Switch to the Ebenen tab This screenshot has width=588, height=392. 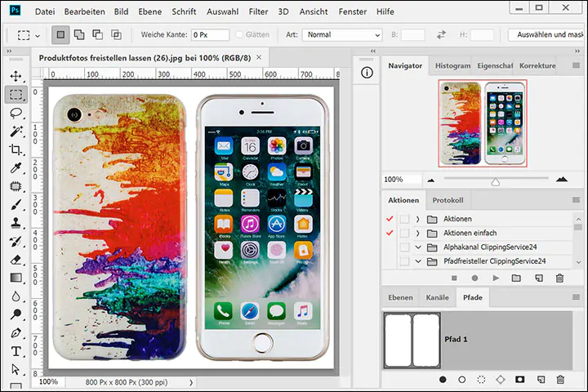coord(400,298)
